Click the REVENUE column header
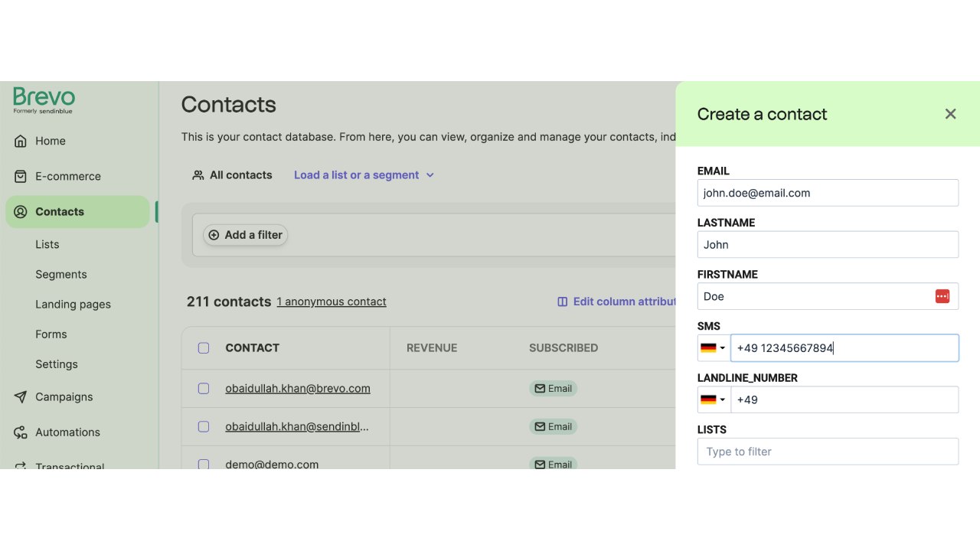Image resolution: width=980 pixels, height=551 pixels. tap(432, 348)
